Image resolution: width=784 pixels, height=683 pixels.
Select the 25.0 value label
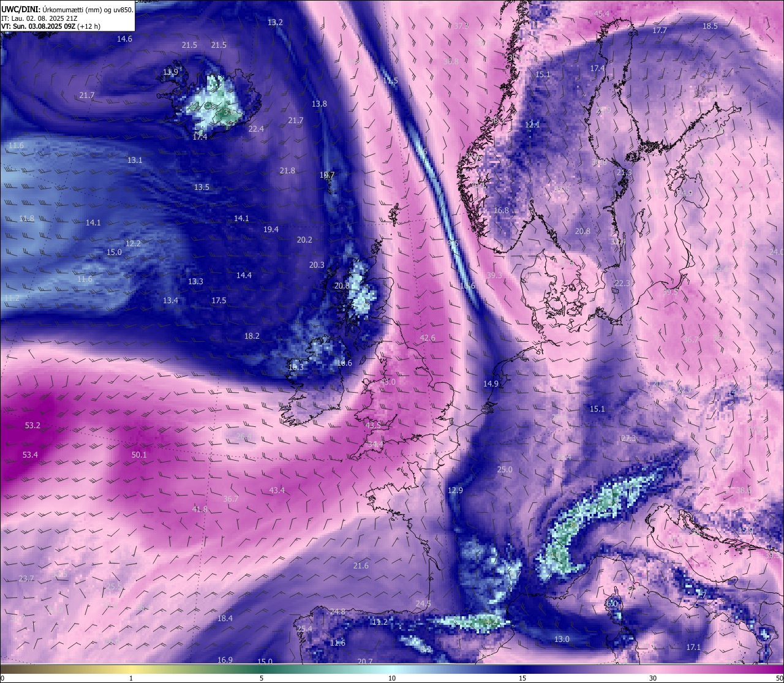point(505,470)
